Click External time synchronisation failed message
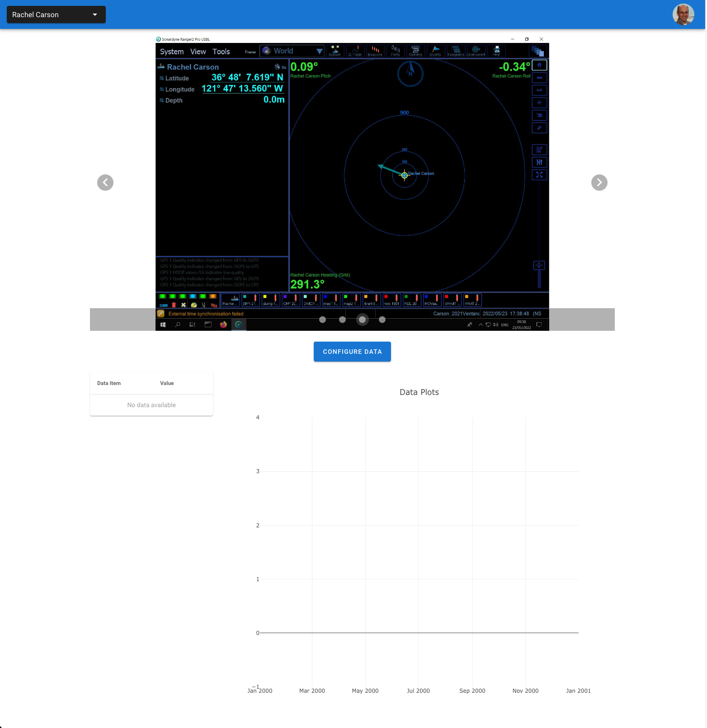The height and width of the screenshot is (728, 707). (206, 314)
